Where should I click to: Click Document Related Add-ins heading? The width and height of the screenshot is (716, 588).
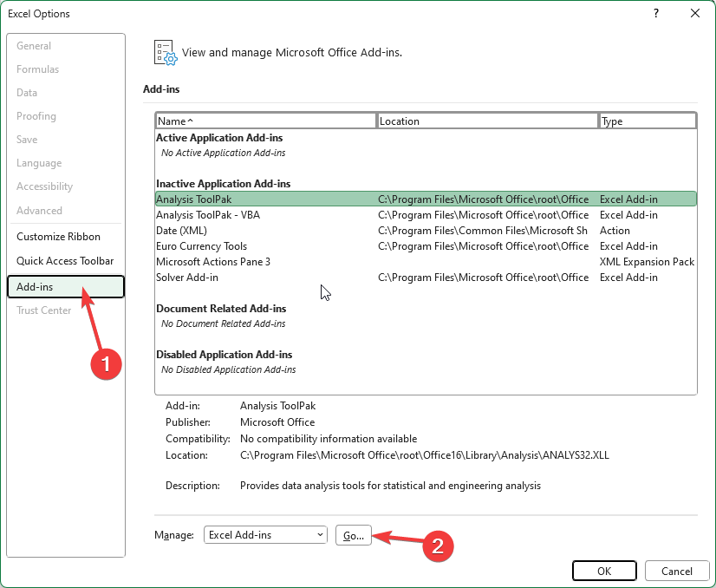click(x=221, y=309)
